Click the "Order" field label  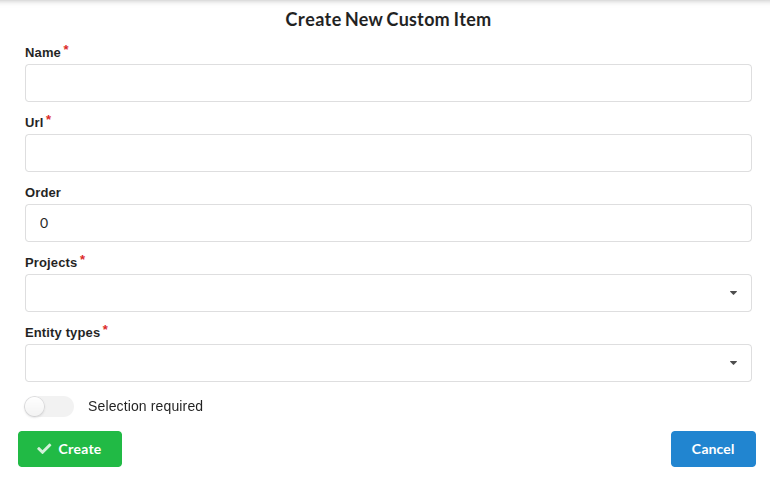(43, 192)
